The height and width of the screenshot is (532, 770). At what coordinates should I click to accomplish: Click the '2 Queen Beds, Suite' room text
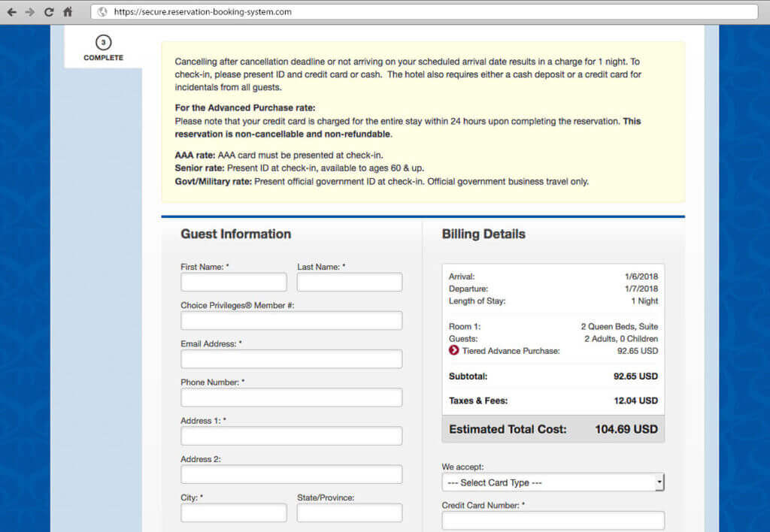[x=620, y=326]
